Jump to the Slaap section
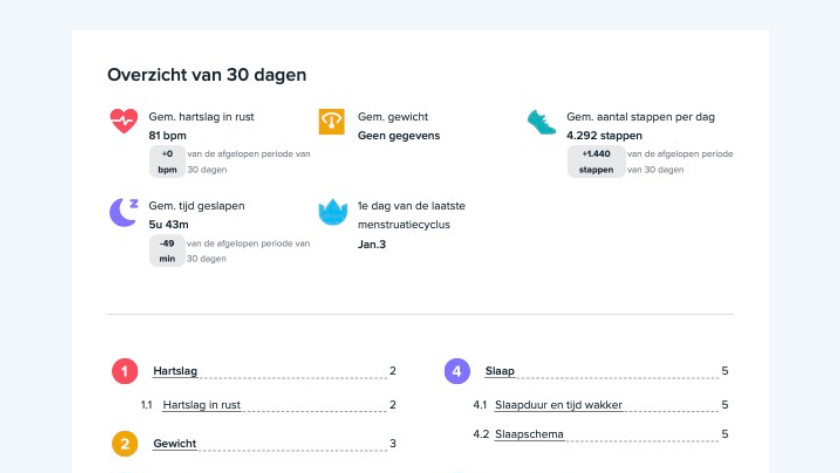This screenshot has width=840, height=473. pyautogui.click(x=499, y=371)
